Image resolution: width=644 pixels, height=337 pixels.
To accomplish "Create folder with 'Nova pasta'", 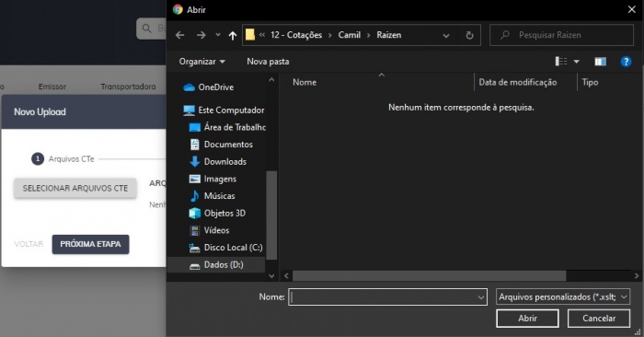I will (268, 62).
